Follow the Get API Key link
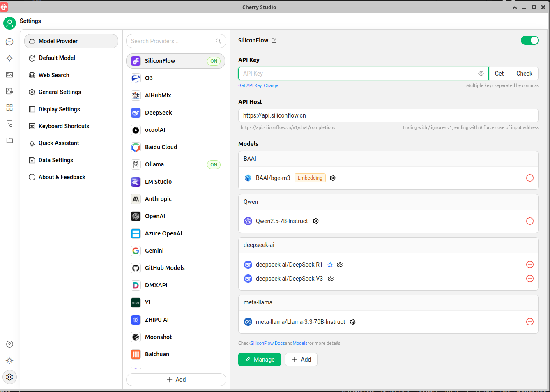 coord(250,85)
